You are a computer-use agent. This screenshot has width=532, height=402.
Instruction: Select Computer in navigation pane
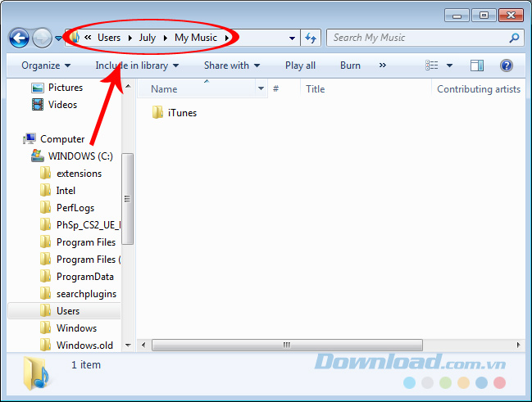62,139
